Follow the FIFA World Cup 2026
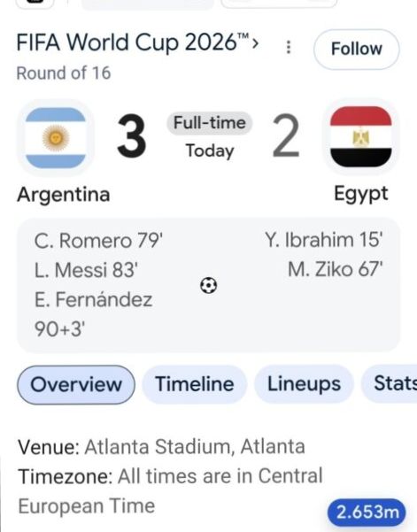This screenshot has width=417, height=532. [357, 50]
